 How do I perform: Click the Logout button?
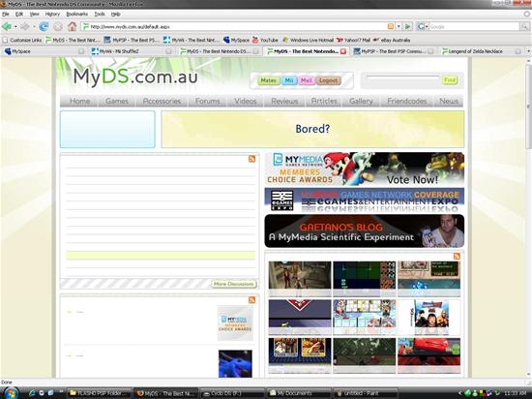pos(328,80)
